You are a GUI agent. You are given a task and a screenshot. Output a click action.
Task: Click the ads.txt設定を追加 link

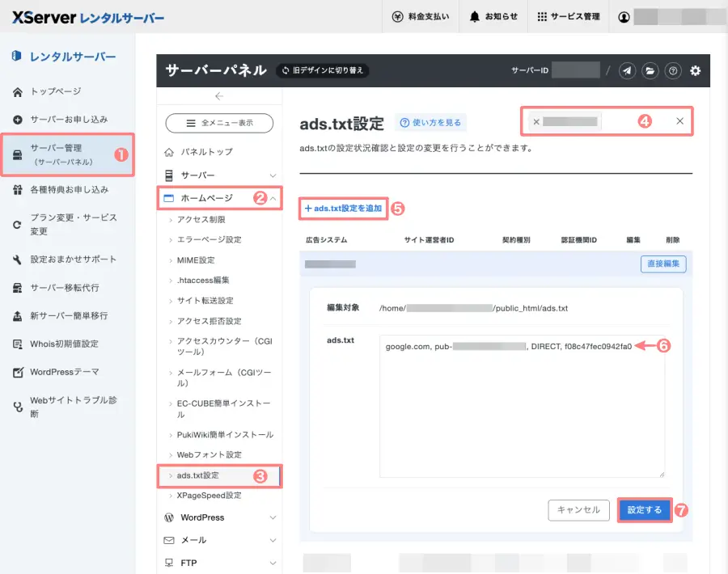pos(343,209)
